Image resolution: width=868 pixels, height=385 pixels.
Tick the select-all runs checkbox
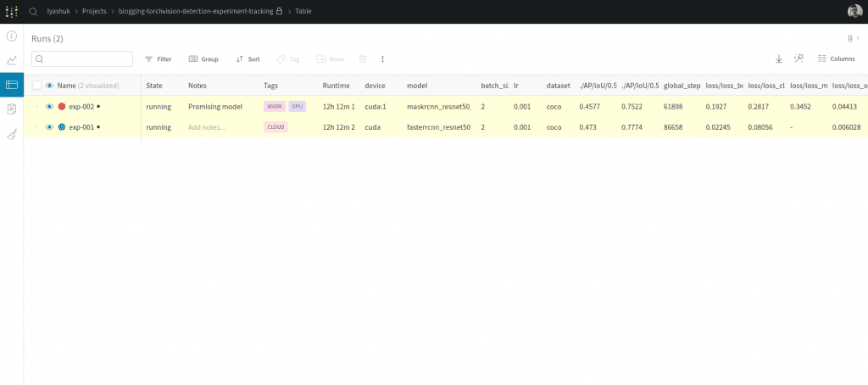[x=36, y=86]
